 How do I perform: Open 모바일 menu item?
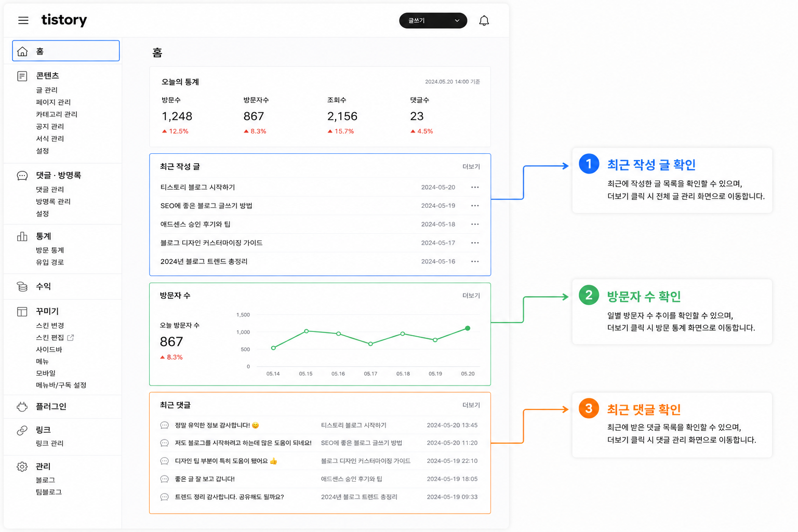coord(46,373)
